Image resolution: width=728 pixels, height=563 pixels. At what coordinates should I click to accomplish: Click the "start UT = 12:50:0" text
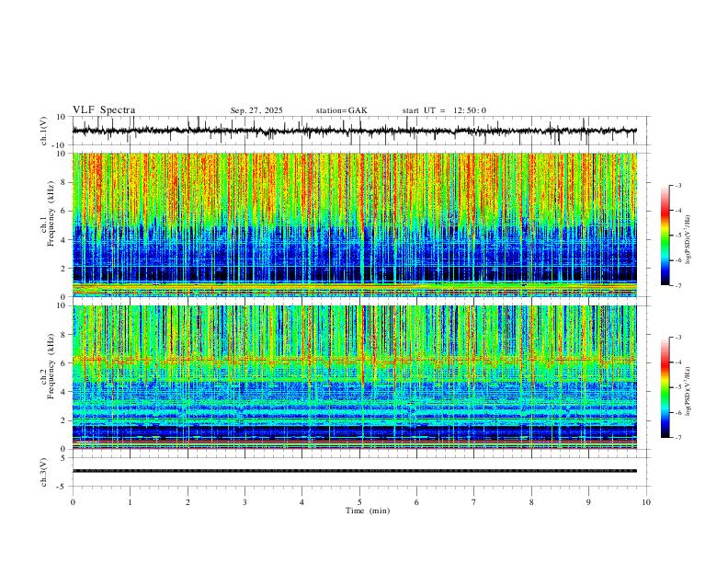(x=444, y=110)
